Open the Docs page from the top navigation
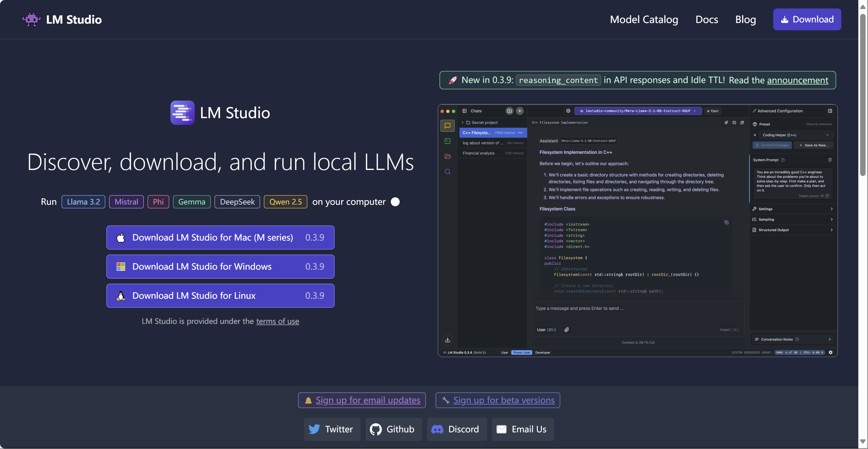Image resolution: width=868 pixels, height=449 pixels. [707, 19]
